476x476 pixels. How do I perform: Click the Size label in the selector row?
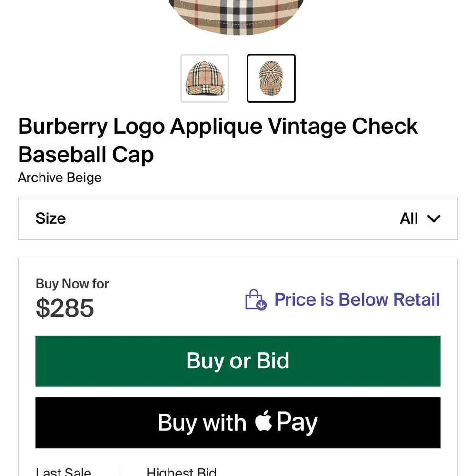(50, 218)
